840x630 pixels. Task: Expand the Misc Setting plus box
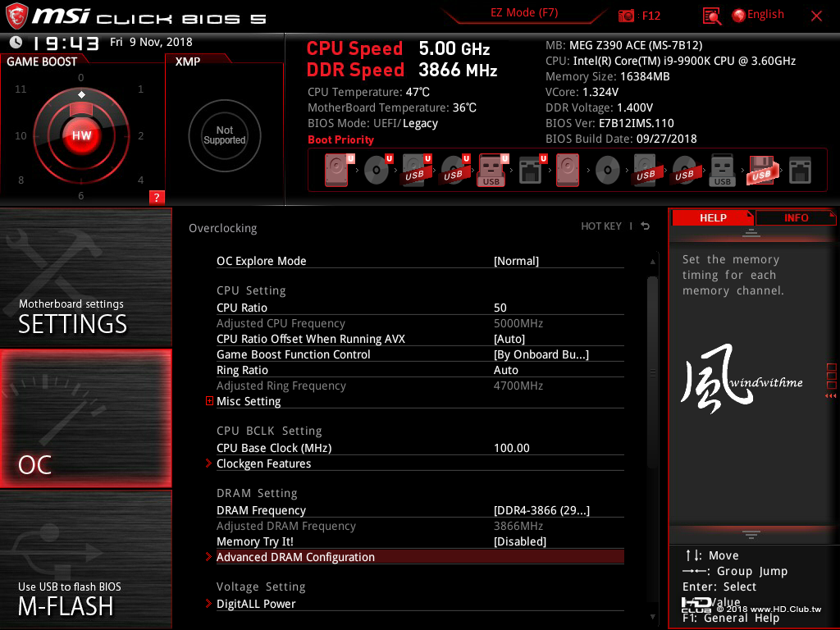[x=209, y=400]
